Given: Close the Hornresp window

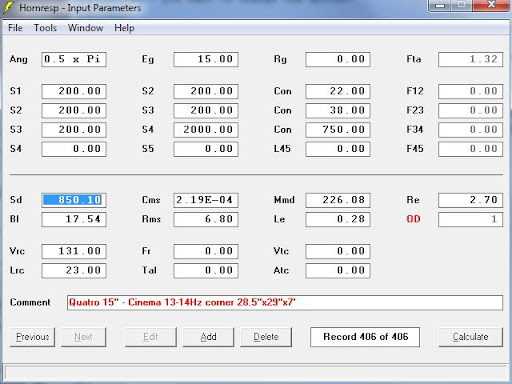Looking at the screenshot, I should 491,6.
